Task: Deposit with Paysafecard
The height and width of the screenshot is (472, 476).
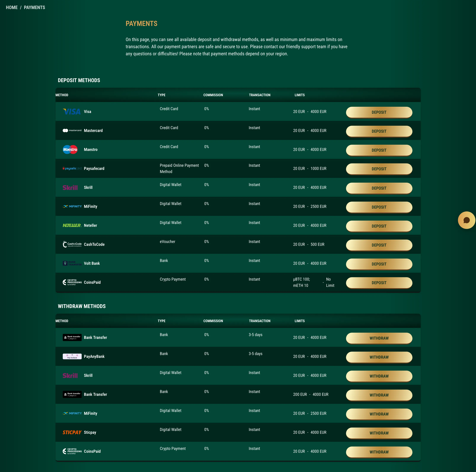Action: tap(379, 169)
